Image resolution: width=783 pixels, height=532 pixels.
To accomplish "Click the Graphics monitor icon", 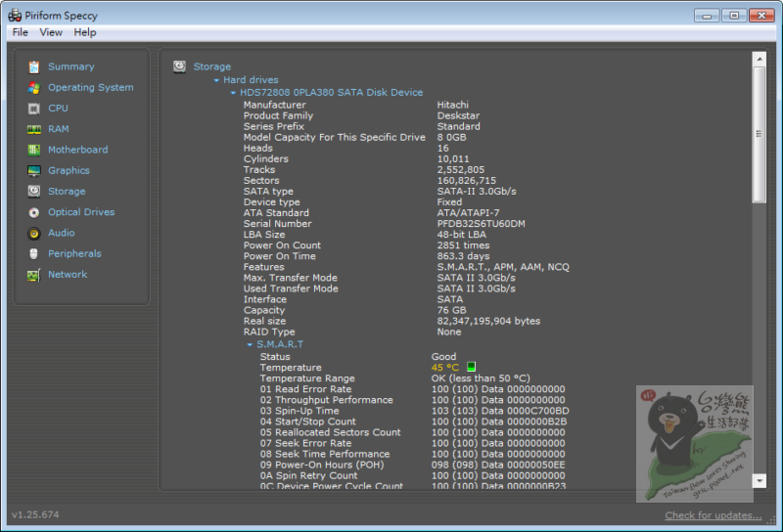I will pyautogui.click(x=34, y=171).
